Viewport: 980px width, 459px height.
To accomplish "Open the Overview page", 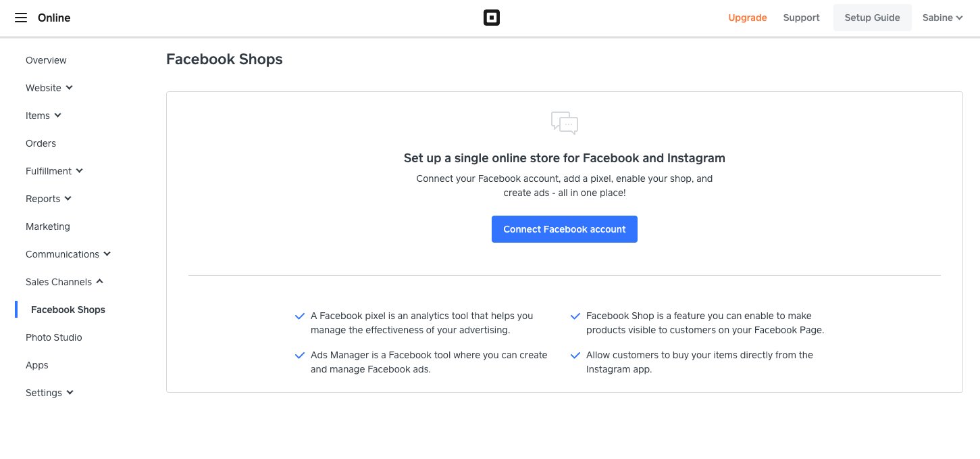I will click(x=45, y=59).
